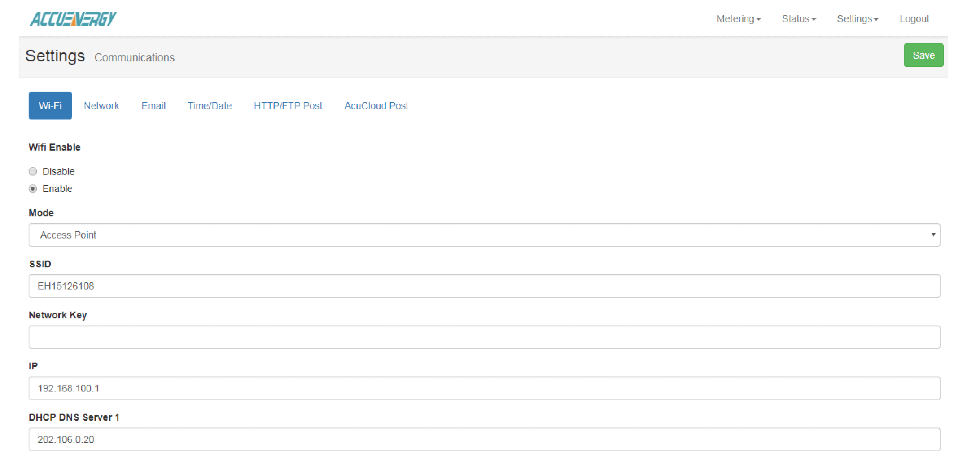
Task: Click the Accuenergy logo
Action: tap(73, 19)
